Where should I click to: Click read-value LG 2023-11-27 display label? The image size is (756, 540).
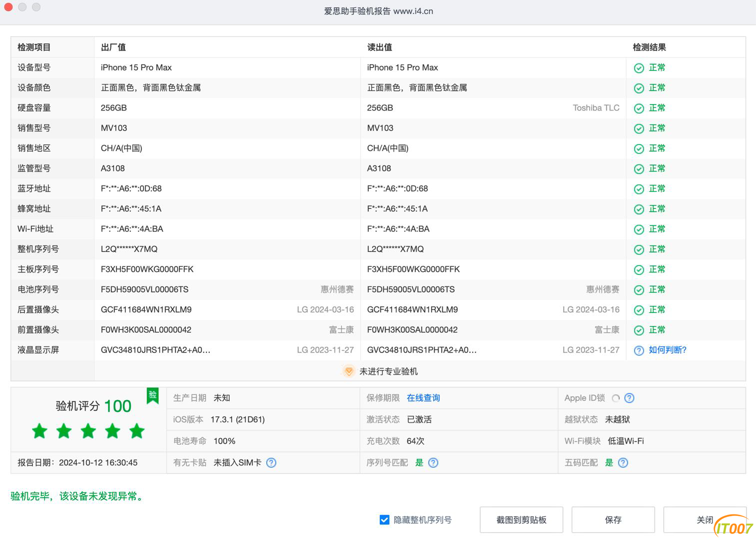tap(591, 350)
